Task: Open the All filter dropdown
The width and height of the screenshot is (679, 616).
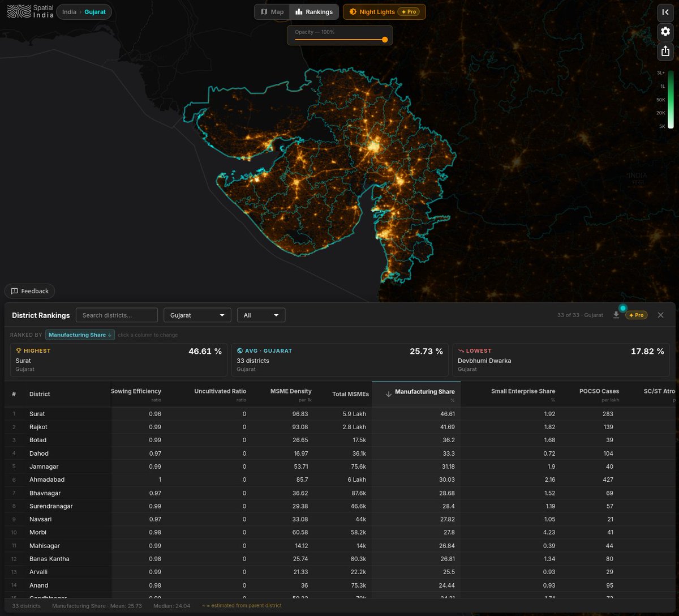Action: tap(261, 315)
